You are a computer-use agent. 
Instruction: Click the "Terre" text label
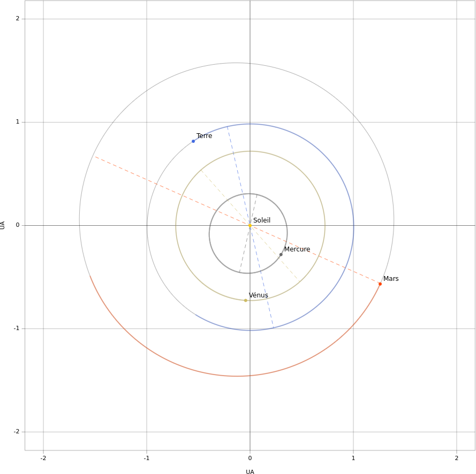(204, 136)
